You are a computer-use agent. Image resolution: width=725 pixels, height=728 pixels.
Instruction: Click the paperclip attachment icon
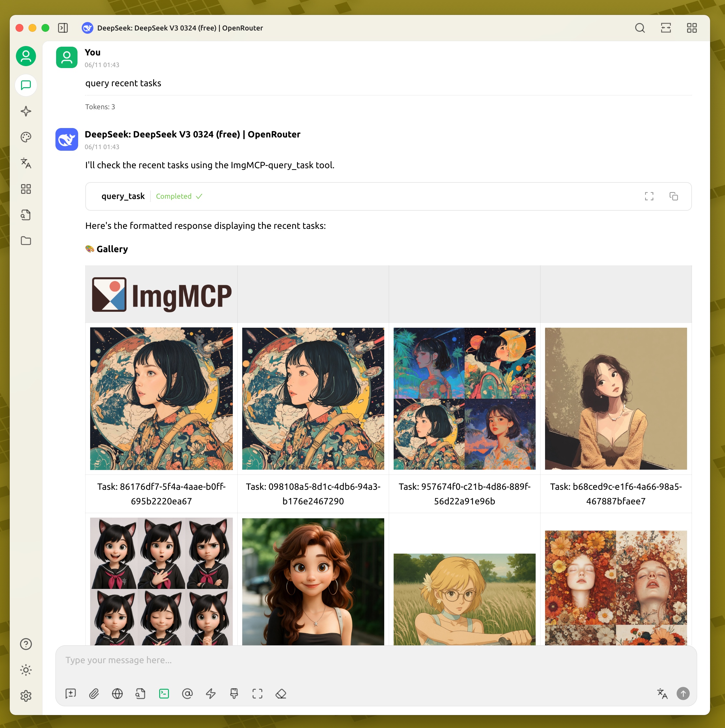94,694
